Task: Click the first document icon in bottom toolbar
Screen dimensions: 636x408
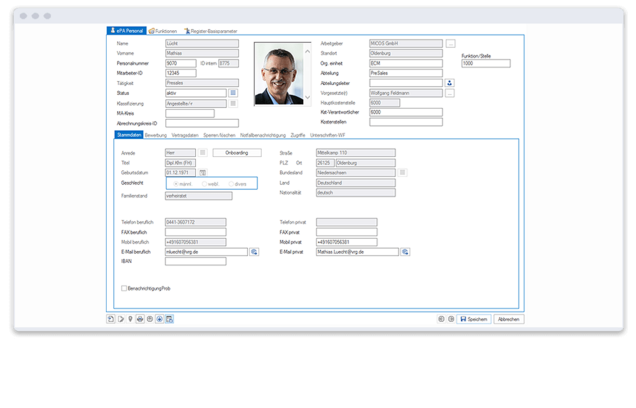Action: pyautogui.click(x=111, y=319)
